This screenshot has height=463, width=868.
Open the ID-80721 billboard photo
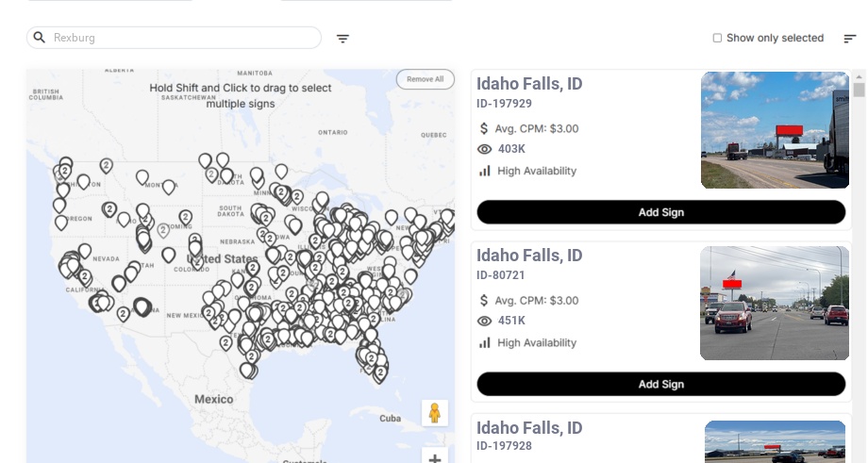click(774, 303)
